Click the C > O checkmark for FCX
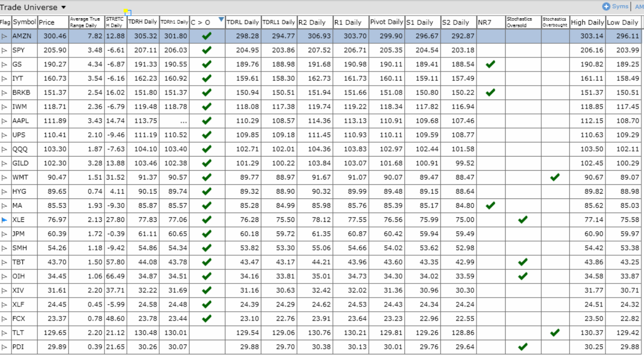644x355 pixels. 206,318
